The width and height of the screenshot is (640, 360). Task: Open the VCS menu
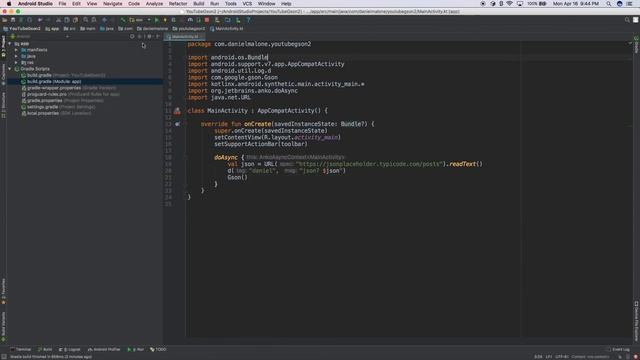[x=247, y=4]
